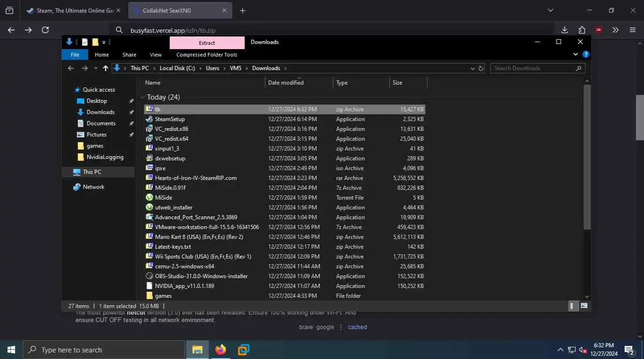The width and height of the screenshot is (644, 359).
Task: Select the utweb_installer application icon
Action: coord(149,208)
